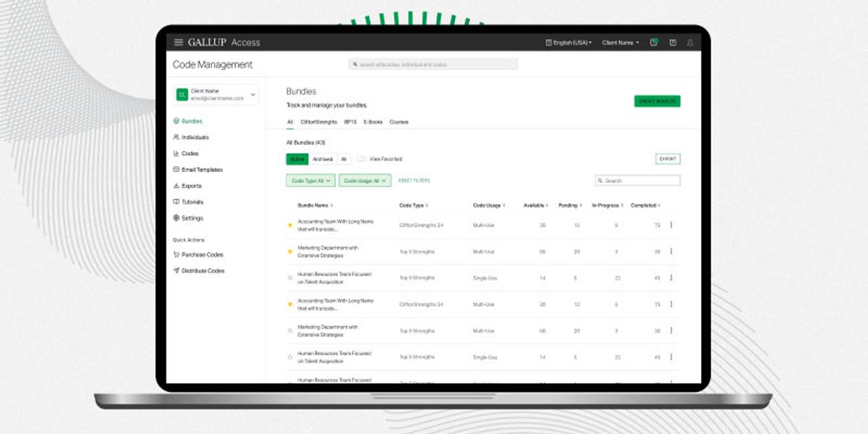
Task: Sort by the Available column
Action: click(536, 205)
